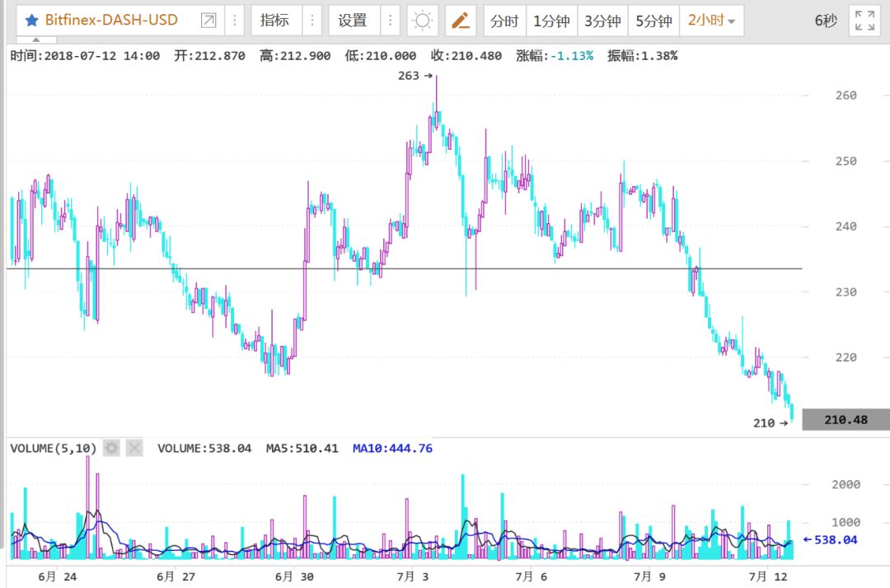The width and height of the screenshot is (890, 588).
Task: Click the 263 high price marker
Action: [415, 76]
